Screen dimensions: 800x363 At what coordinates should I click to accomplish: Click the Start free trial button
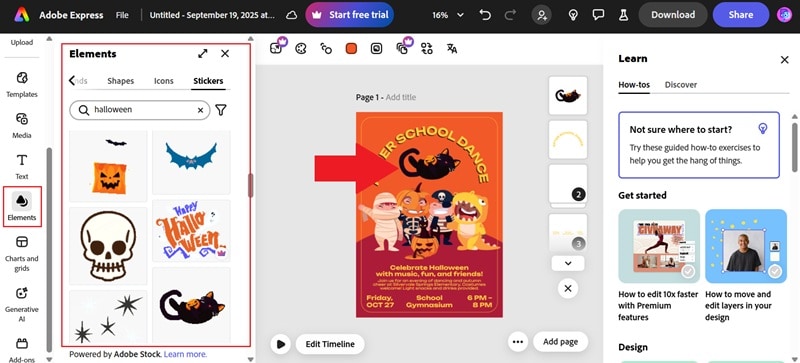point(349,15)
